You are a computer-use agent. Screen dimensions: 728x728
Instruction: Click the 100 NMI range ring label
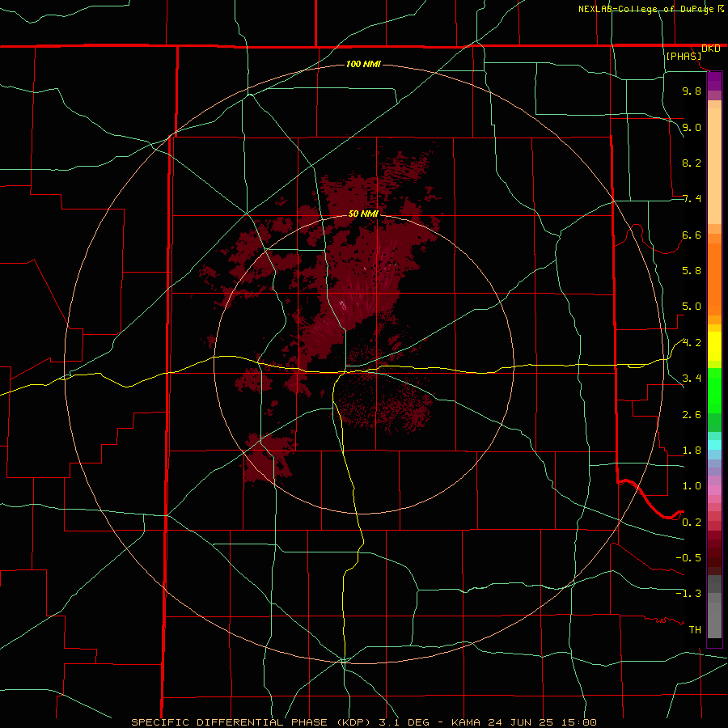point(363,64)
